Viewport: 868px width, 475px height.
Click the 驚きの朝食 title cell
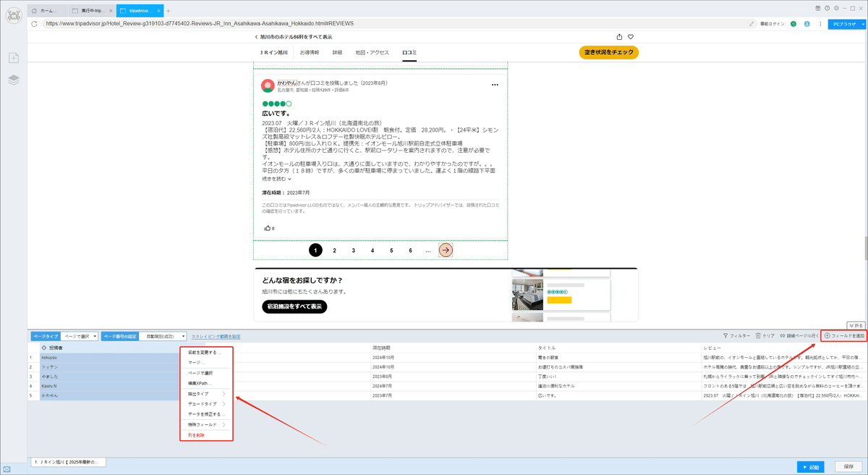click(618, 358)
